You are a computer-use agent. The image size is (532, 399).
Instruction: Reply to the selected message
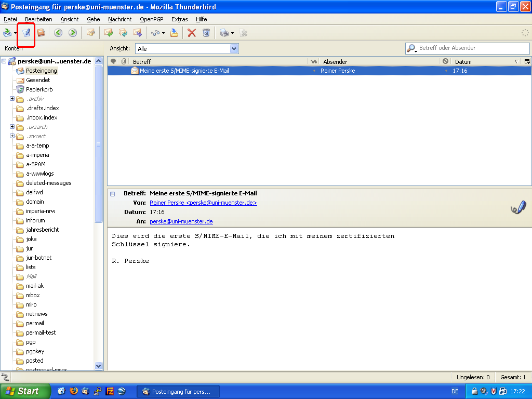(x=109, y=33)
